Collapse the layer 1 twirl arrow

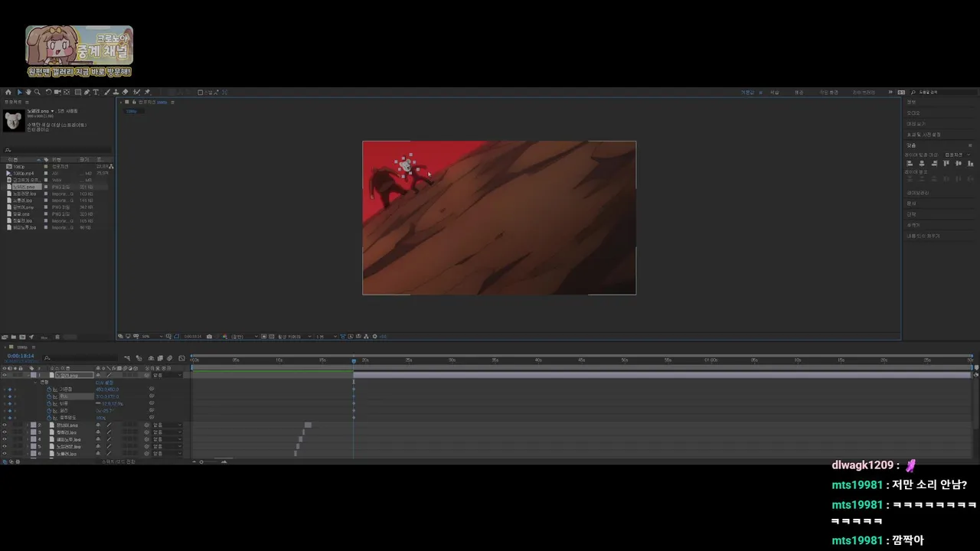pos(28,375)
